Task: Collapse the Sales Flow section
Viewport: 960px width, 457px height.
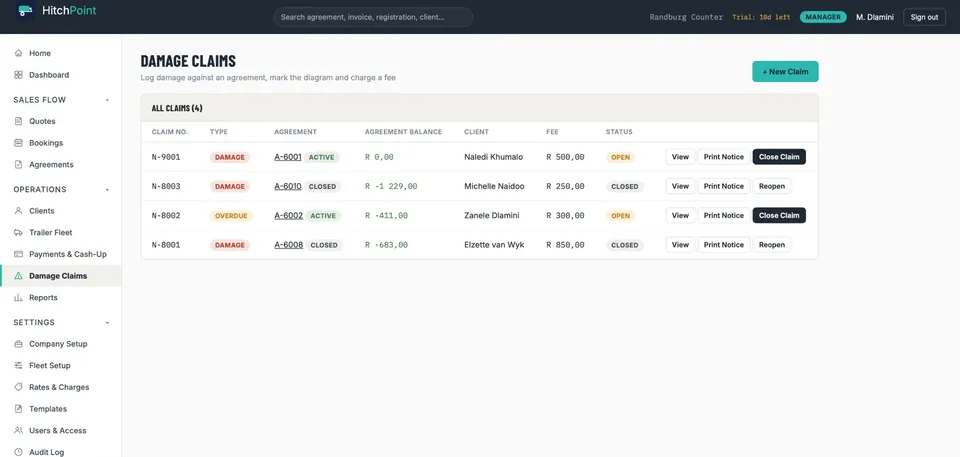Action: 107,100
